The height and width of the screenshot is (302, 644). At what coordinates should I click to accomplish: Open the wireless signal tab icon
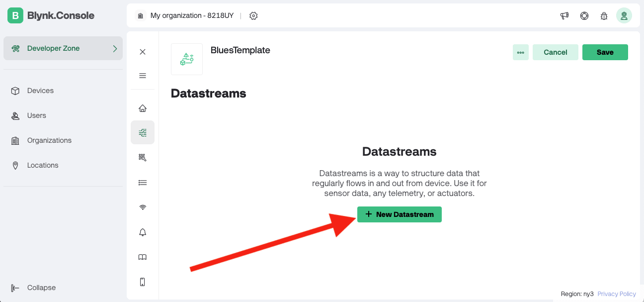pyautogui.click(x=143, y=207)
